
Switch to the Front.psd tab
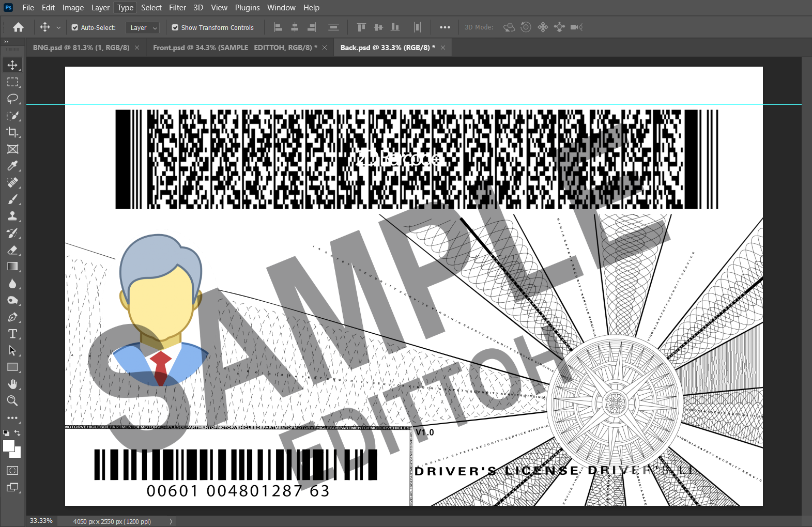[x=235, y=48]
